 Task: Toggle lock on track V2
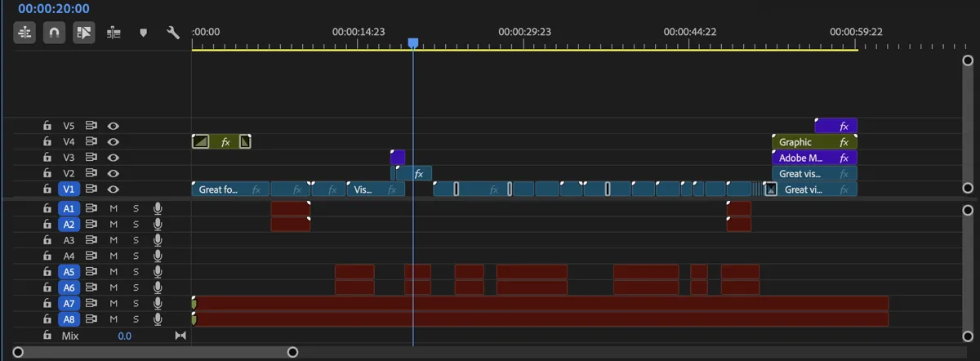point(47,173)
